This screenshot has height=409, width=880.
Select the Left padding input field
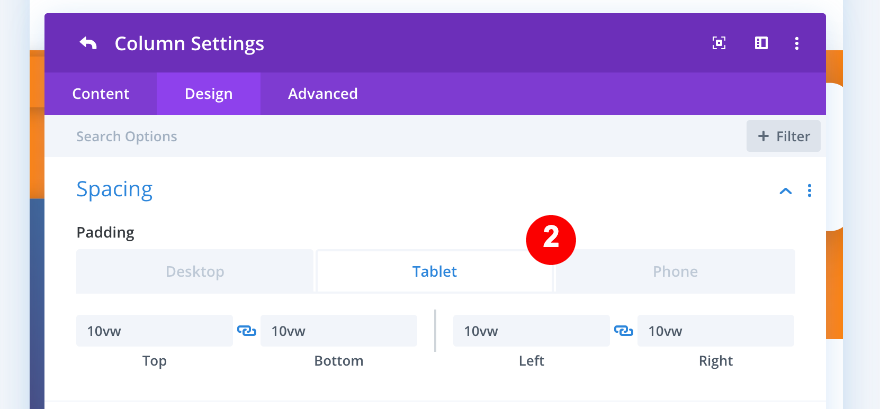pos(530,331)
